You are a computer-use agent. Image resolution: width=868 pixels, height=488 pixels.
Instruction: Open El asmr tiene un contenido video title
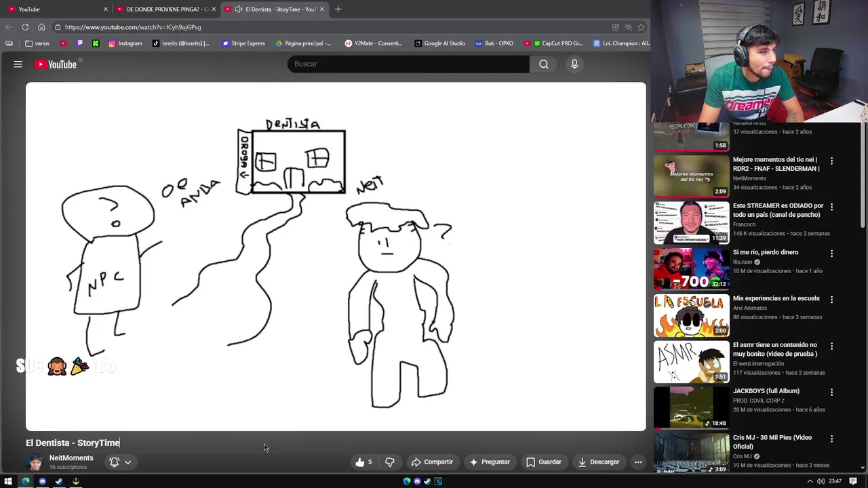point(775,349)
